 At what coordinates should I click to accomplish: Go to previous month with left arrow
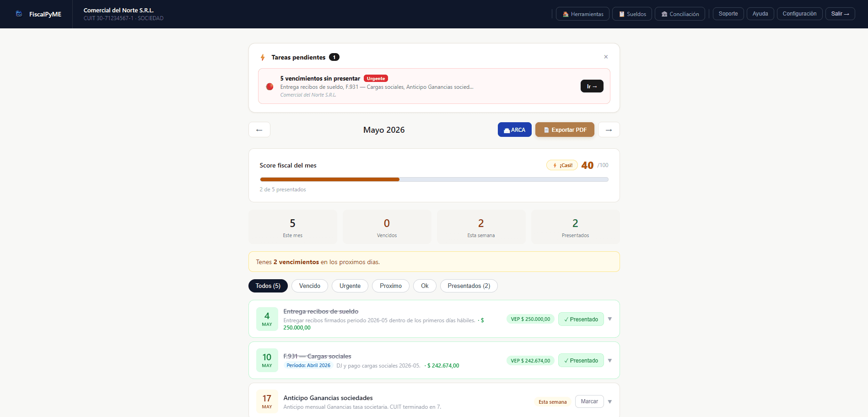point(259,130)
